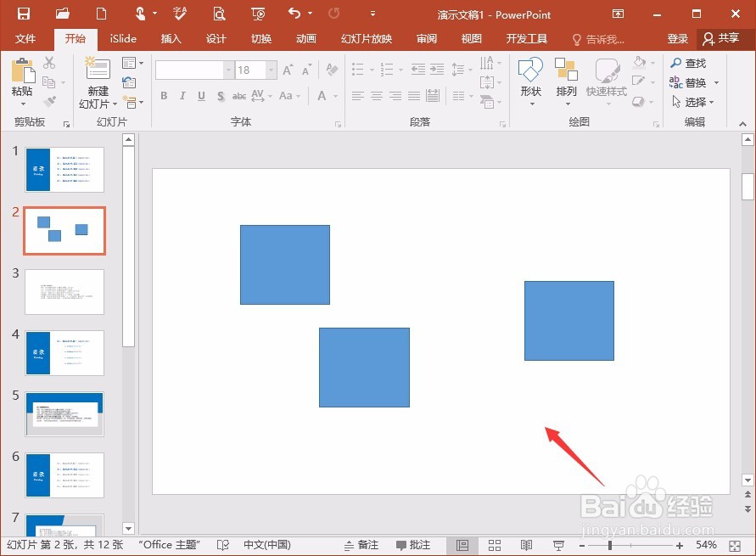The height and width of the screenshot is (556, 756).
Task: Click the Cut scissors icon
Action: pyautogui.click(x=48, y=63)
